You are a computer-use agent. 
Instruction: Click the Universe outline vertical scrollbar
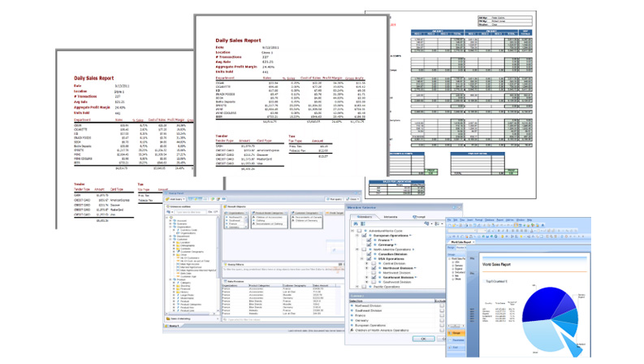pyautogui.click(x=218, y=264)
